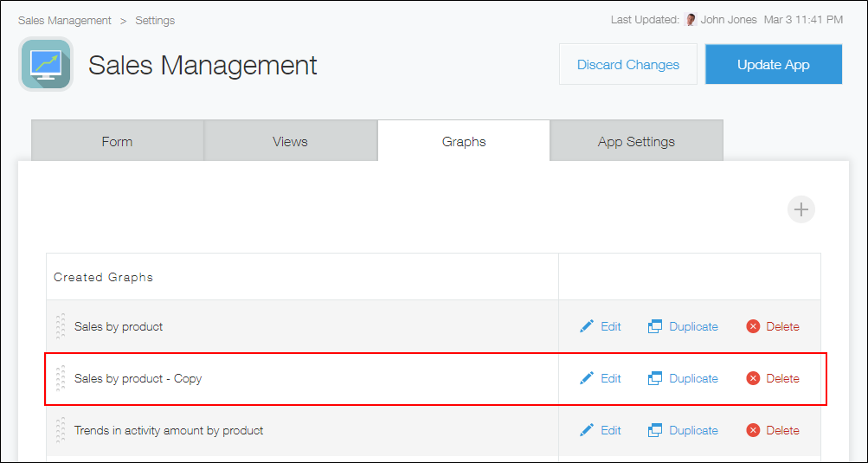Screen dimensions: 868x463
Task: Click John Jones user avatar
Action: [x=691, y=20]
